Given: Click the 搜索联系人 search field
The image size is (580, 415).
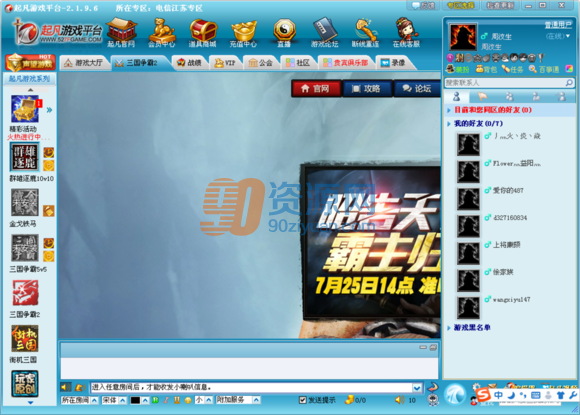Looking at the screenshot, I should click(x=505, y=82).
